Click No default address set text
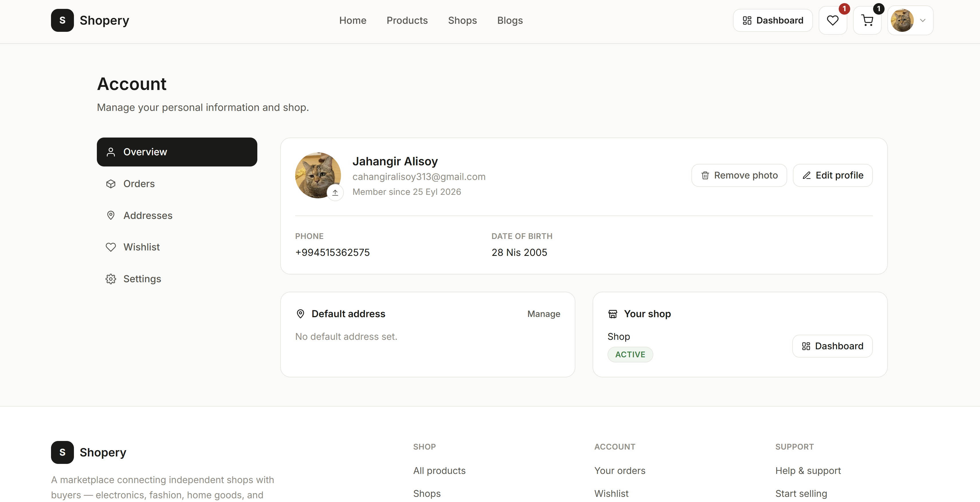 [346, 337]
